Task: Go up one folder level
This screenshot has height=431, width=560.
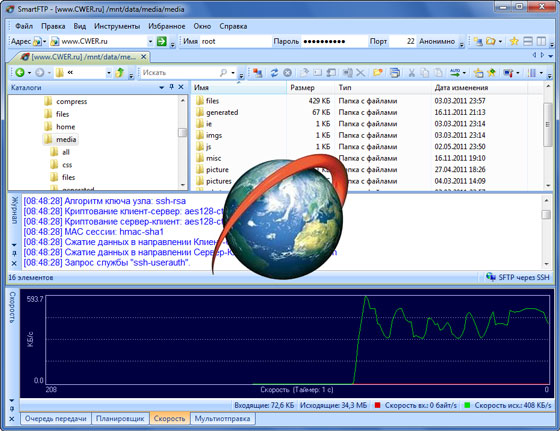Action: pyautogui.click(x=120, y=72)
